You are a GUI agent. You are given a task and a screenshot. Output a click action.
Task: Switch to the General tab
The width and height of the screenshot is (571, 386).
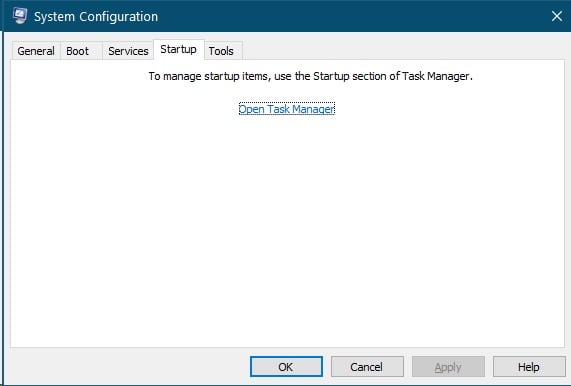coord(36,51)
